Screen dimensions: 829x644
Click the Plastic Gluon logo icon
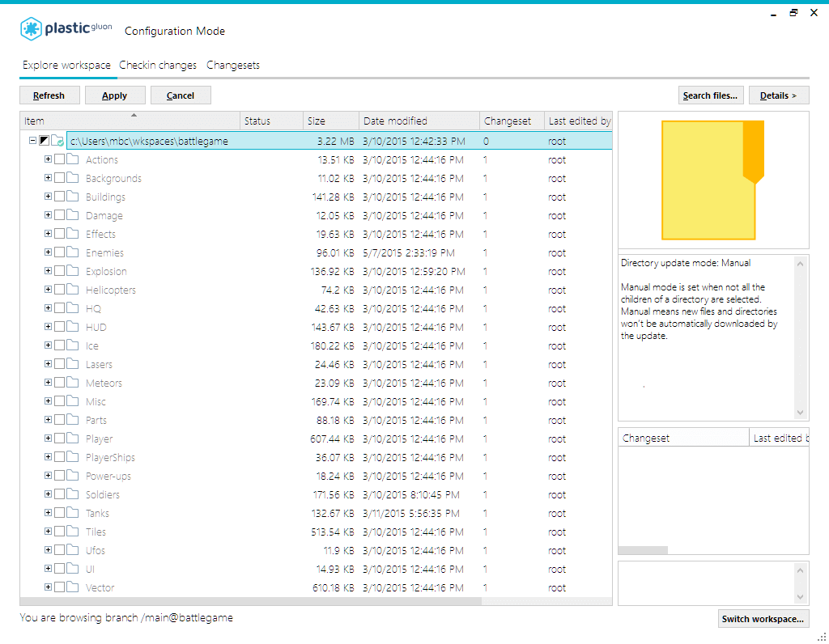click(x=31, y=29)
